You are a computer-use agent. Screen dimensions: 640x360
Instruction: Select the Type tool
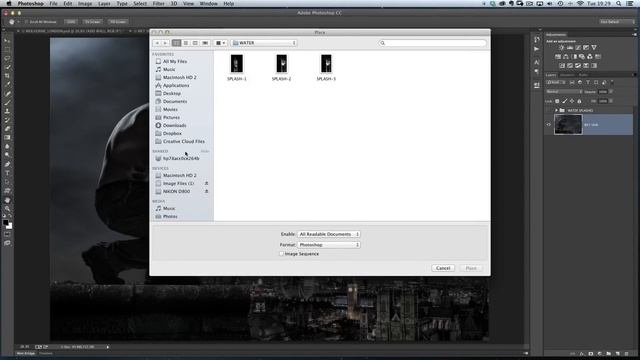(7, 173)
